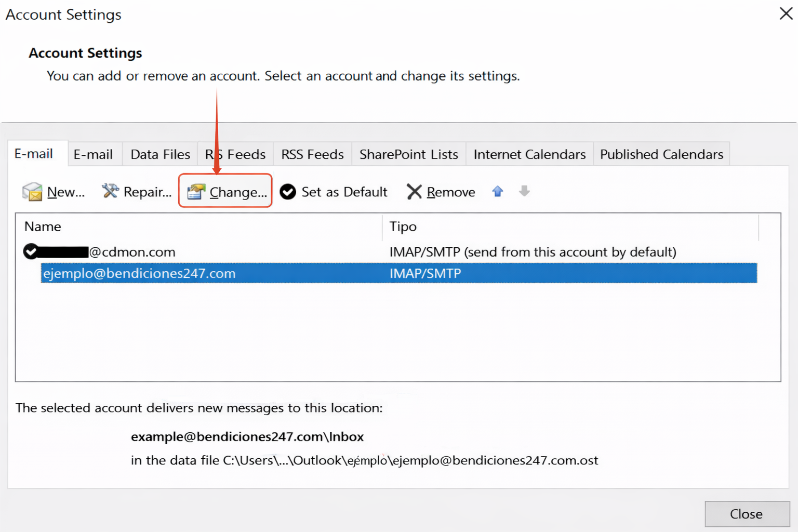798x532 pixels.
Task: Click the Repair tools icon
Action: [x=110, y=191]
